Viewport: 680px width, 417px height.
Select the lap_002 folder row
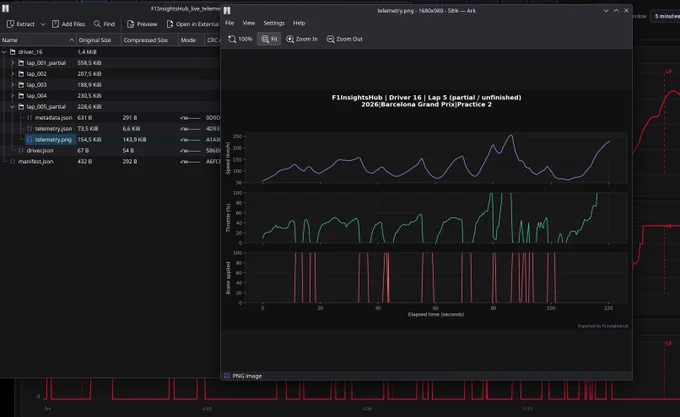110,74
